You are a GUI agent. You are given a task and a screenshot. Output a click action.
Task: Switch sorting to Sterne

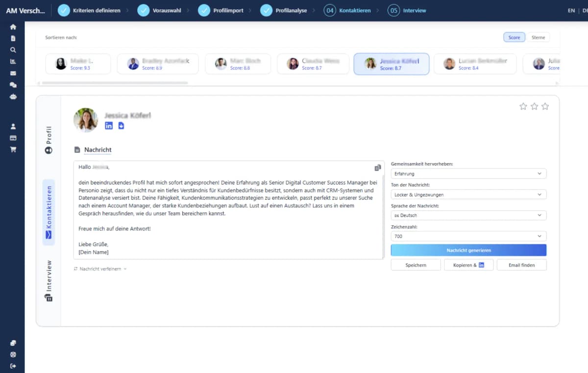click(x=538, y=37)
